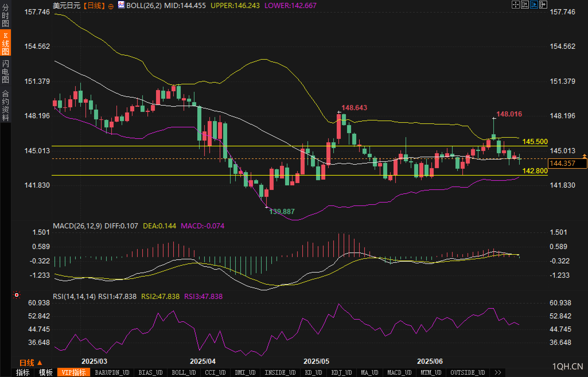Click the BOLL indicator chart icon
Image resolution: width=588 pixels, height=377 pixels.
(x=121, y=5)
